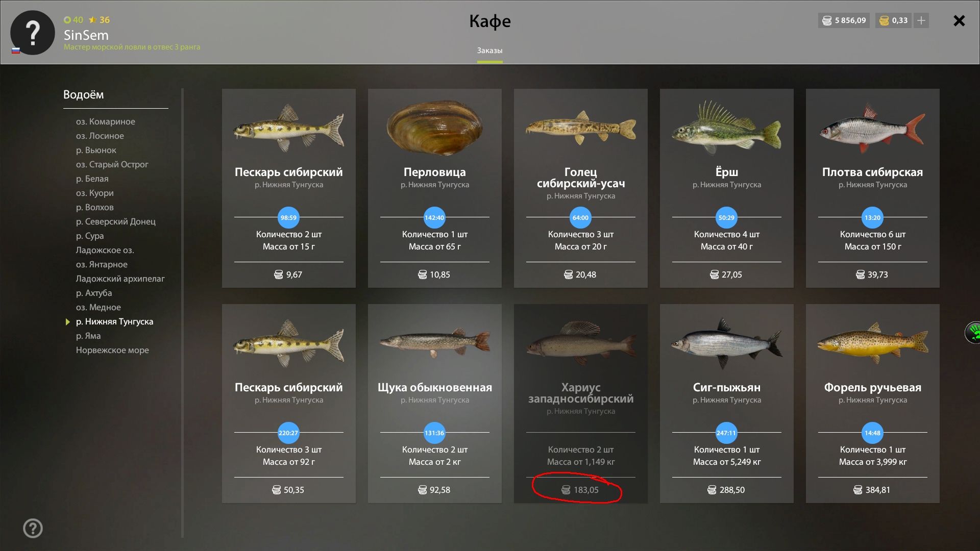Select Ладожский архипелаг waterbody

120,279
